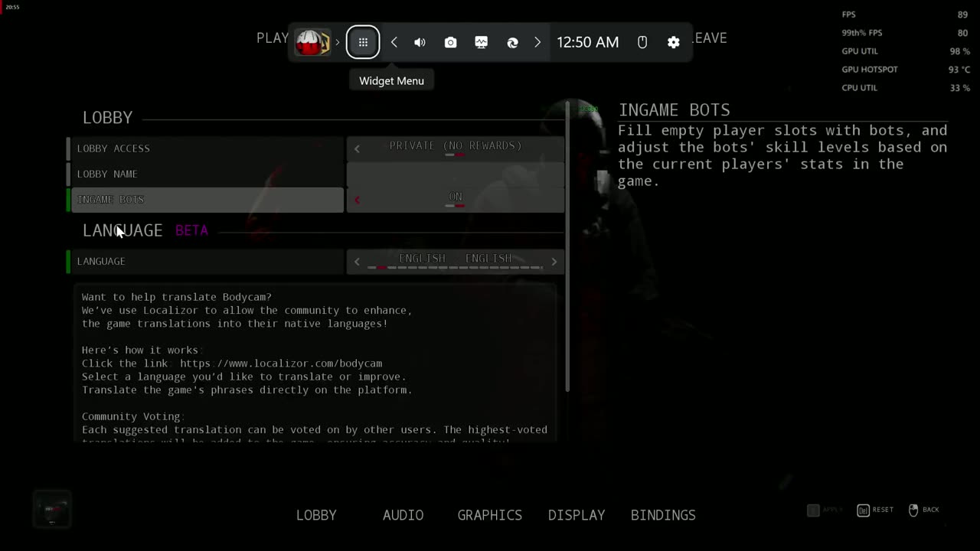This screenshot has width=980, height=551.
Task: Open the Graphics settings tab
Action: tap(489, 515)
